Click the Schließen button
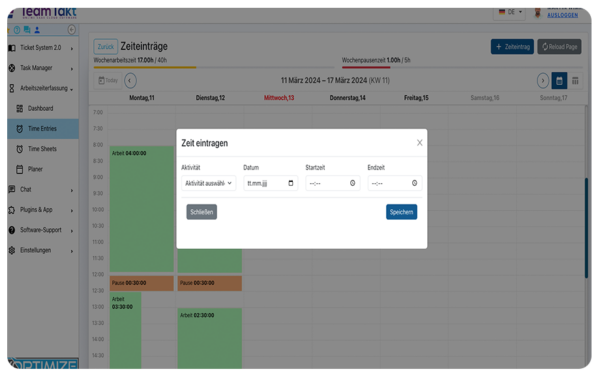The height and width of the screenshot is (378, 600). click(x=202, y=212)
